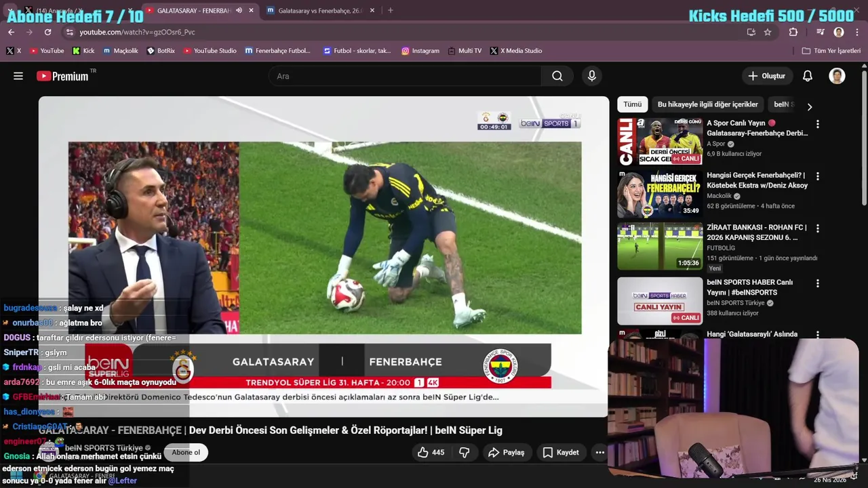Open more actions menu next to Kaydet
Viewport: 868px width, 488px height.
pos(599,452)
